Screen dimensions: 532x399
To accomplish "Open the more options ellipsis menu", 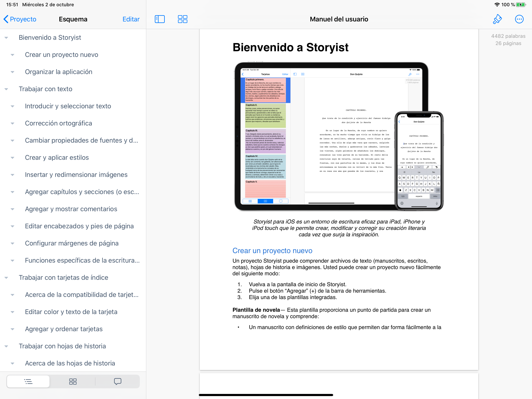I will click(519, 19).
